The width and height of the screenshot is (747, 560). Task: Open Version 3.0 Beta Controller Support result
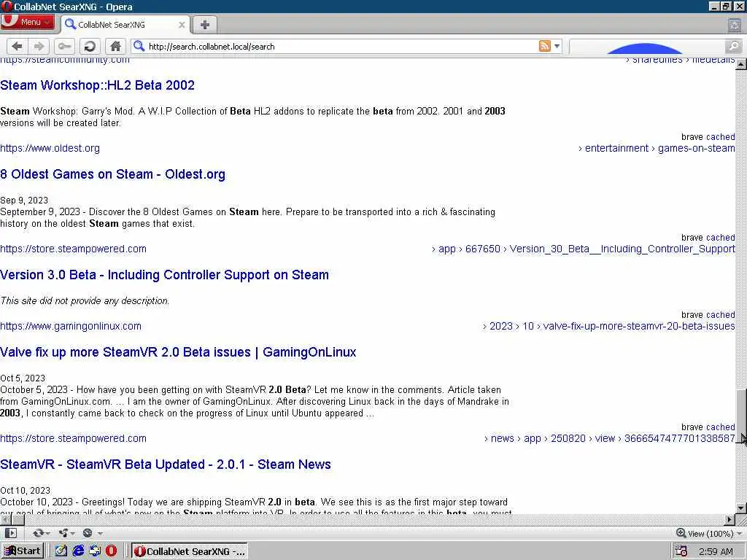click(x=164, y=275)
